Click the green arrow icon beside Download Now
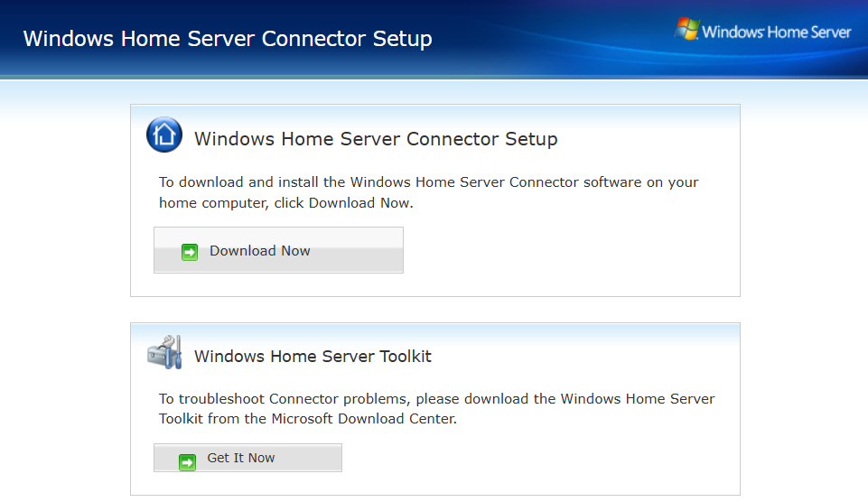 click(190, 252)
